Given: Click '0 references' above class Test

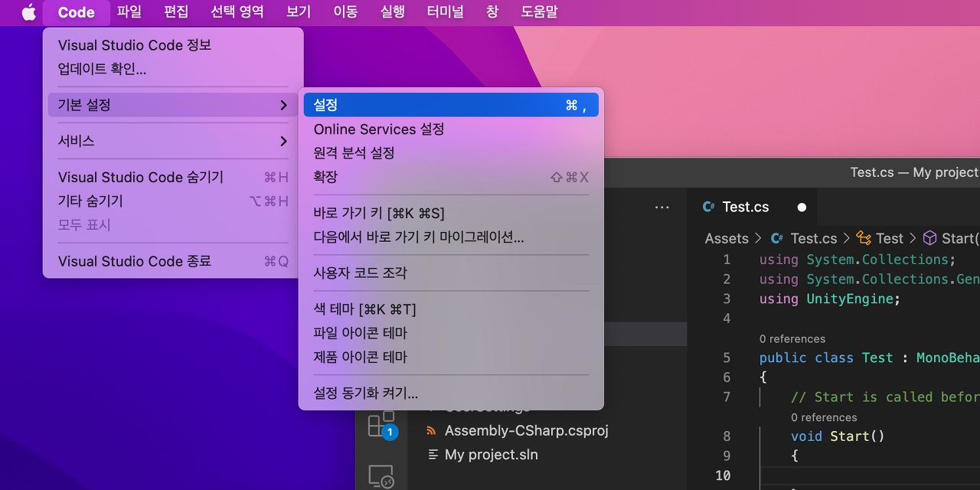Looking at the screenshot, I should click(x=792, y=338).
